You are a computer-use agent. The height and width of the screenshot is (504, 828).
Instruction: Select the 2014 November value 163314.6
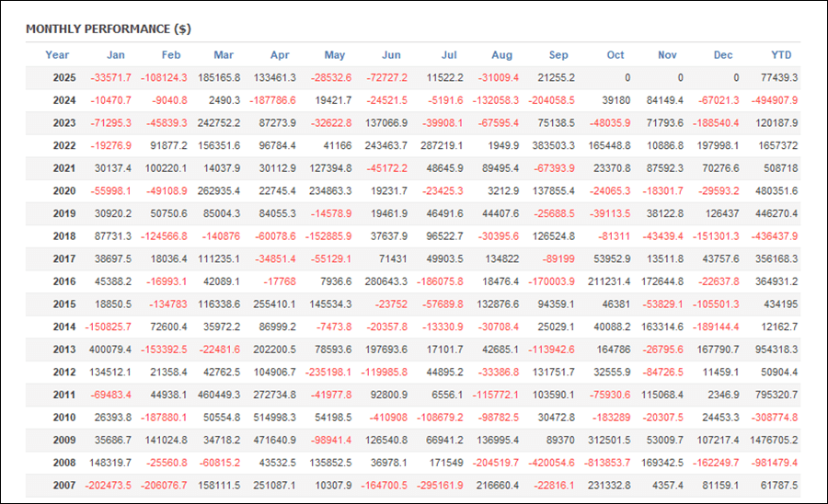click(x=661, y=327)
